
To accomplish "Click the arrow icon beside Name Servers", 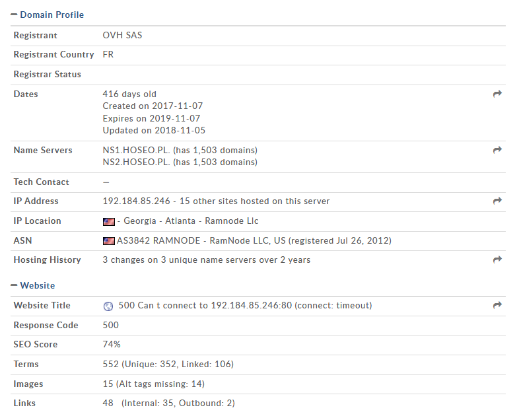I will click(497, 150).
